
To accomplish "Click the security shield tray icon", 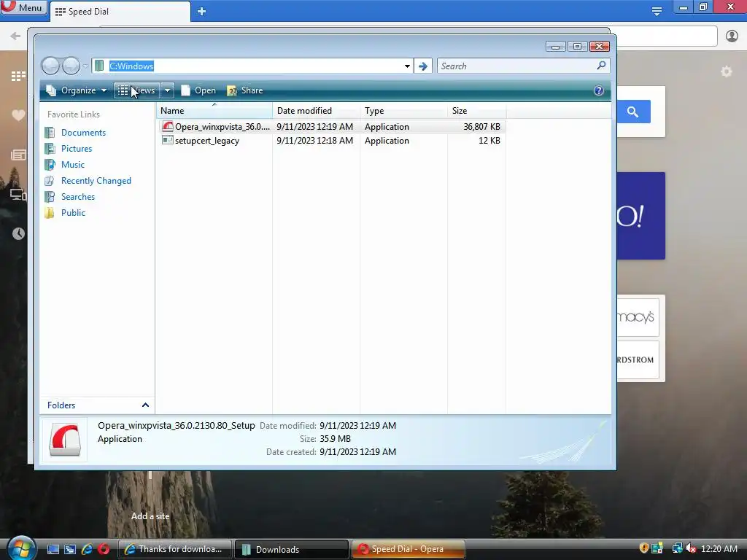I will point(643,548).
